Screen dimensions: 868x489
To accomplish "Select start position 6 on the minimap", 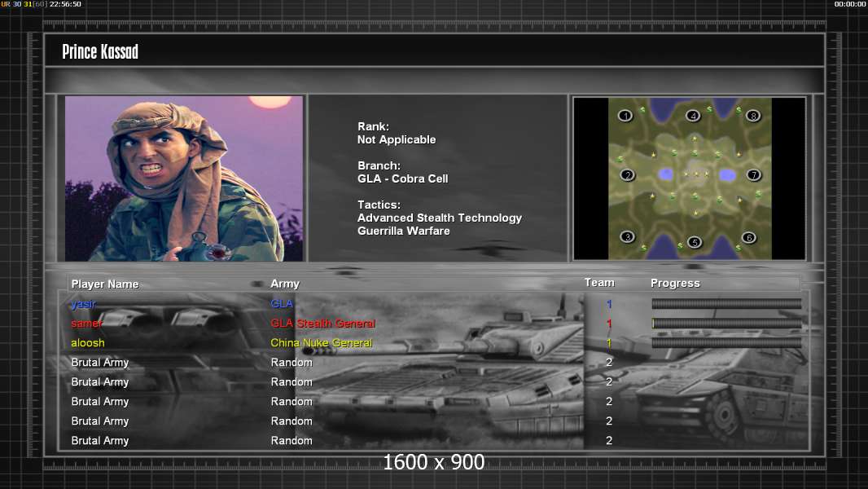I will (x=748, y=238).
